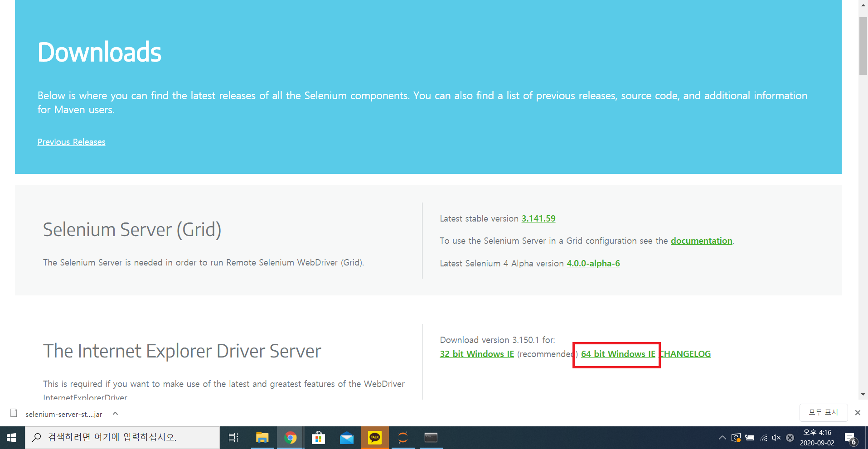
Task: Open the downloaded selenium-server jar file
Action: (x=64, y=414)
